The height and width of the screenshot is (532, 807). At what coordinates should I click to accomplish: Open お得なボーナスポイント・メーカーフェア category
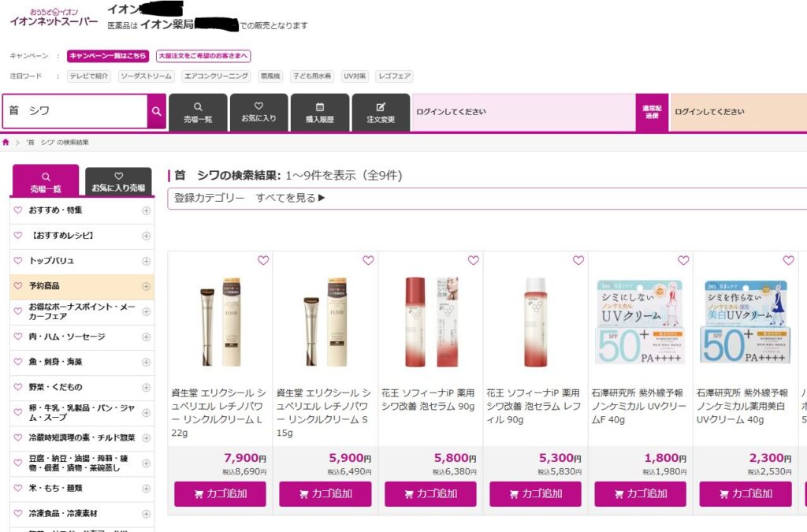point(82,311)
